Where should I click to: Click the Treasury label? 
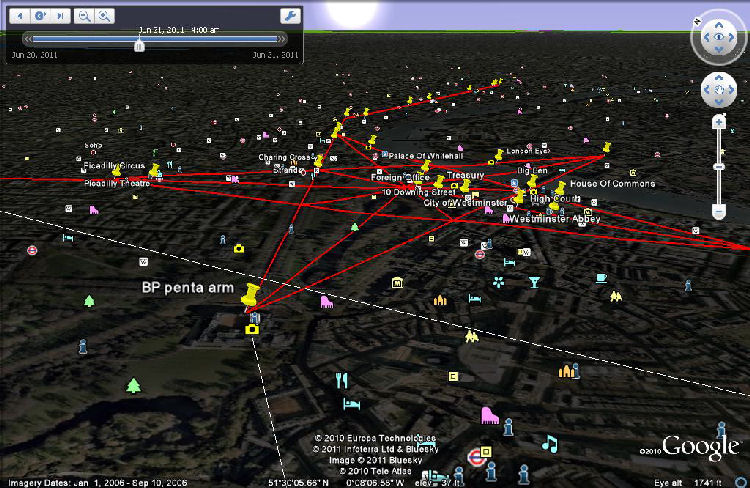pos(465,175)
